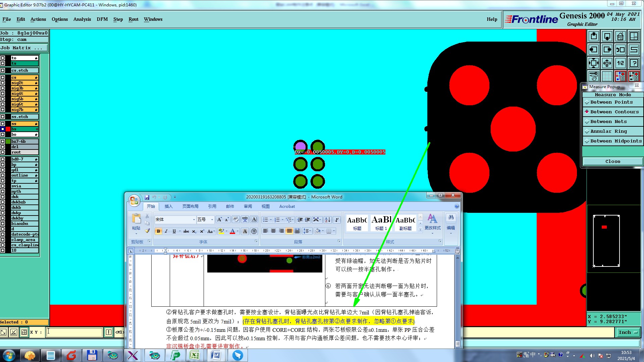Screen dimensions: 644x362
Task: Expand the bullets list dropdown arrow
Action: (x=270, y=220)
